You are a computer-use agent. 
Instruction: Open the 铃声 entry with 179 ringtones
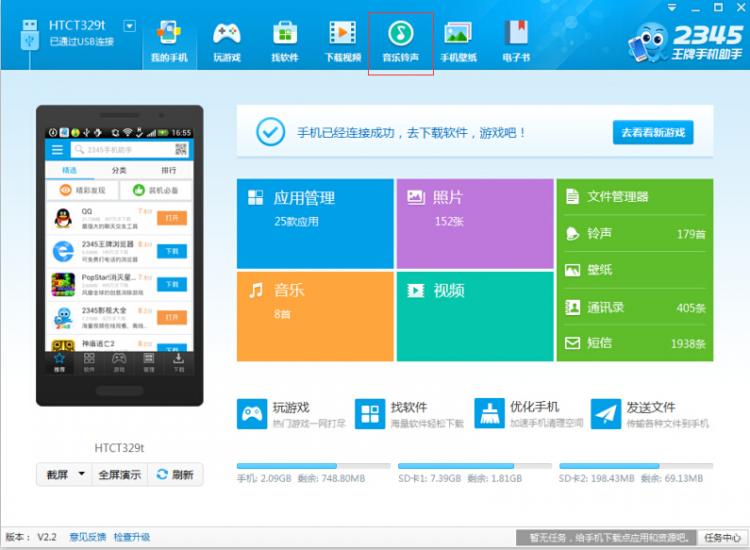(635, 233)
